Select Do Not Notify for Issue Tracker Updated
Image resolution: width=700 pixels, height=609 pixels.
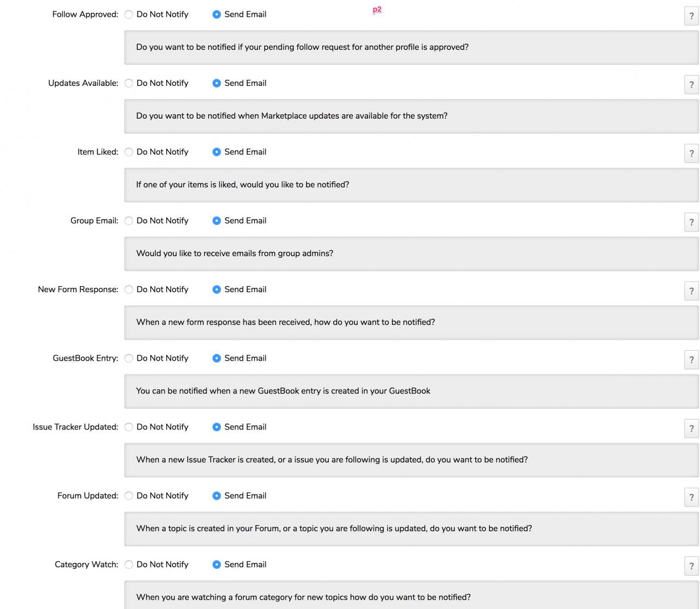129,427
